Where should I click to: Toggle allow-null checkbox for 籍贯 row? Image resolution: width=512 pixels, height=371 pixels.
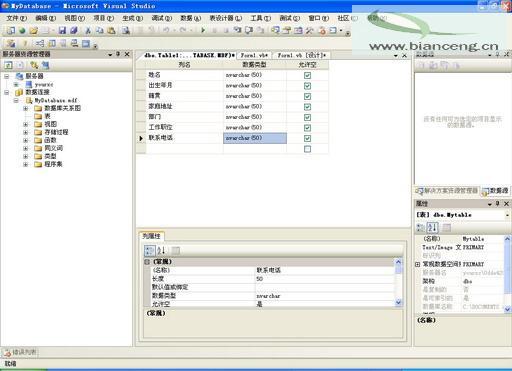tap(307, 96)
